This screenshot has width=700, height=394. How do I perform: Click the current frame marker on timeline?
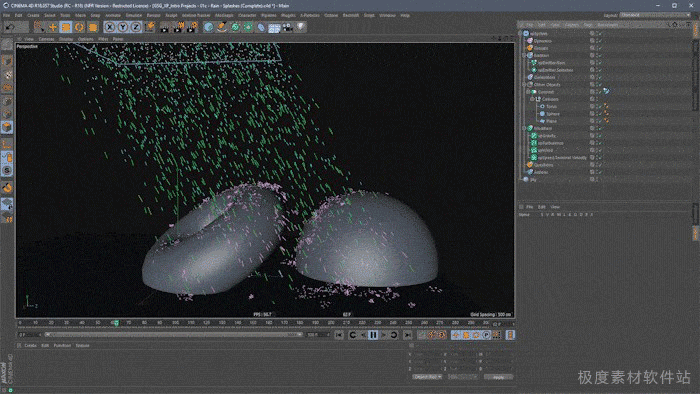click(116, 323)
